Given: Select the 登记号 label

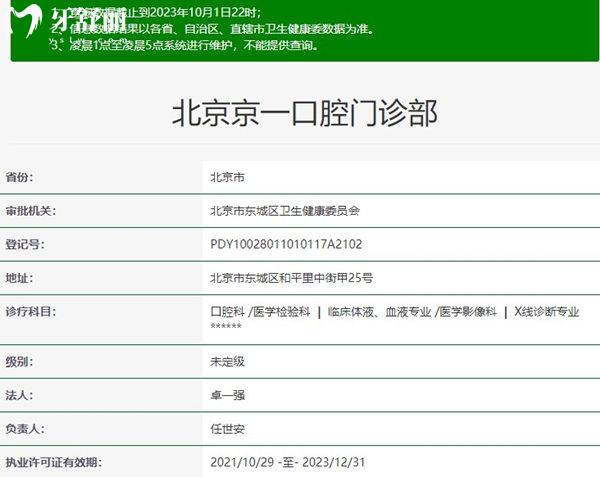Looking at the screenshot, I should pyautogui.click(x=25, y=244).
